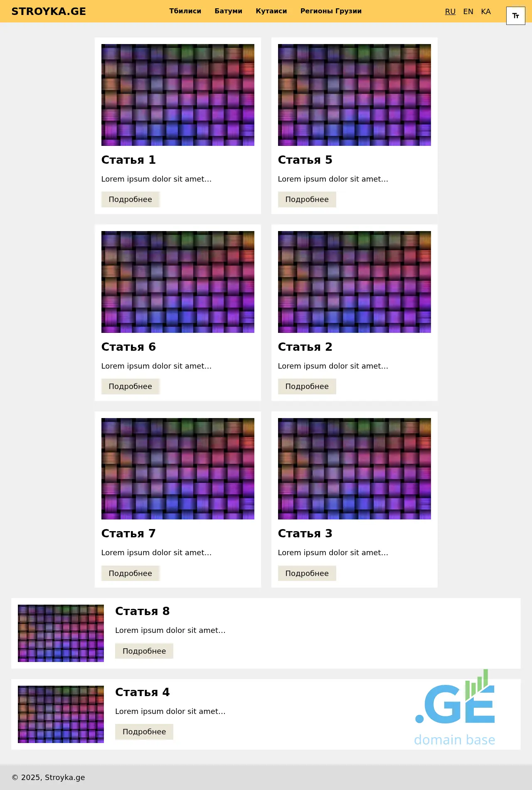This screenshot has width=532, height=790.
Task: Click the text size icon button
Action: click(x=515, y=16)
